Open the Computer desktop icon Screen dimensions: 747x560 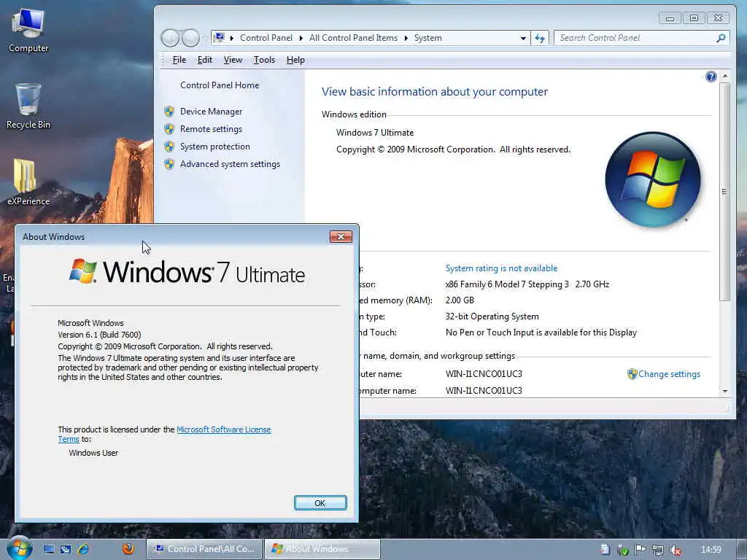click(28, 31)
